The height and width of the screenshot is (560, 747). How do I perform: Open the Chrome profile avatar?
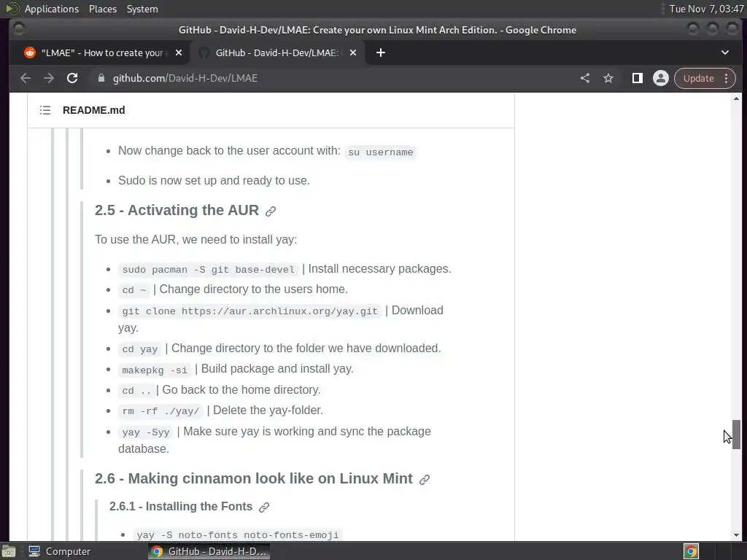[x=661, y=78]
